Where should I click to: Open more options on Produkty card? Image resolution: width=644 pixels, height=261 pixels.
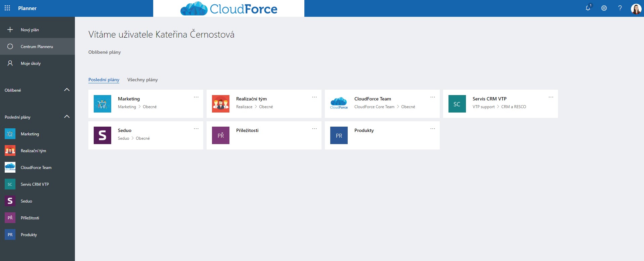(x=433, y=129)
